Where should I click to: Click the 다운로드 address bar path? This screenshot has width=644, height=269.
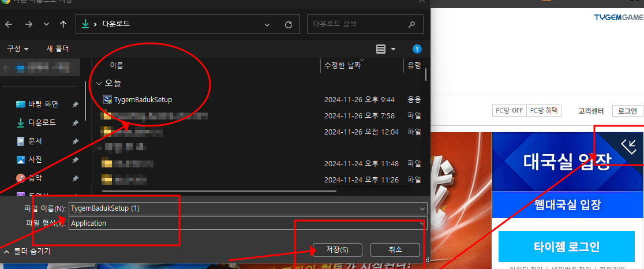click(x=115, y=24)
